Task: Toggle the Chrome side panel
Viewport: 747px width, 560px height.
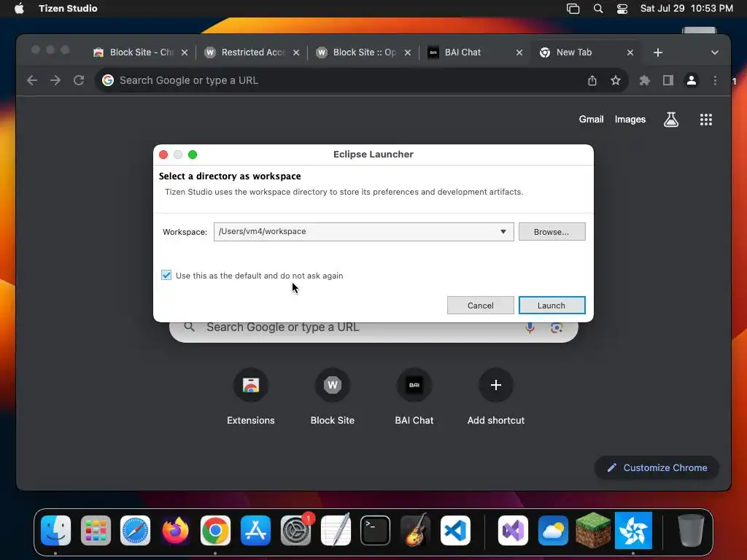Action: point(668,80)
